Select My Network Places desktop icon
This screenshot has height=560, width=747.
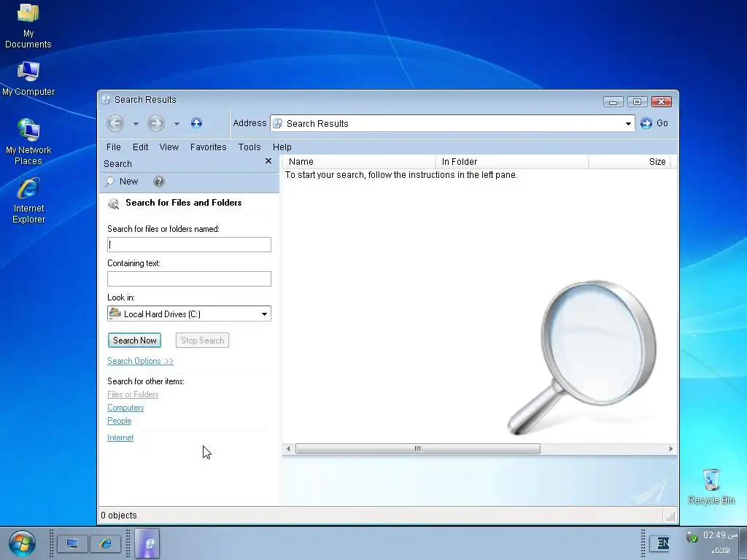(x=28, y=142)
